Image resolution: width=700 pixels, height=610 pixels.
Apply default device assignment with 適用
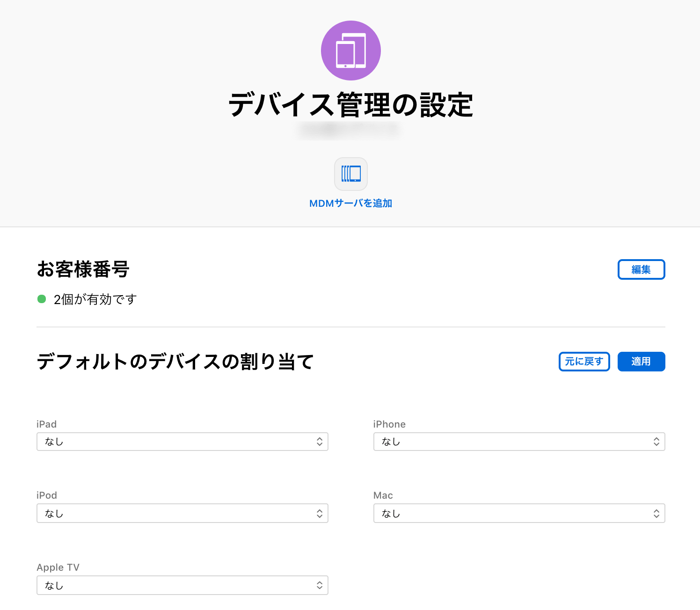click(641, 362)
